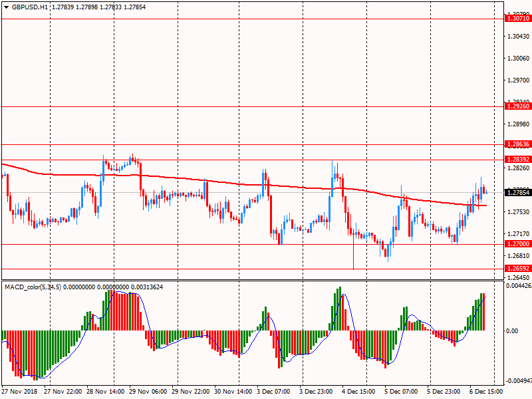Click the 30 Nov 14:00 time axis label
Image resolution: width=532 pixels, height=399 pixels.
[x=233, y=391]
